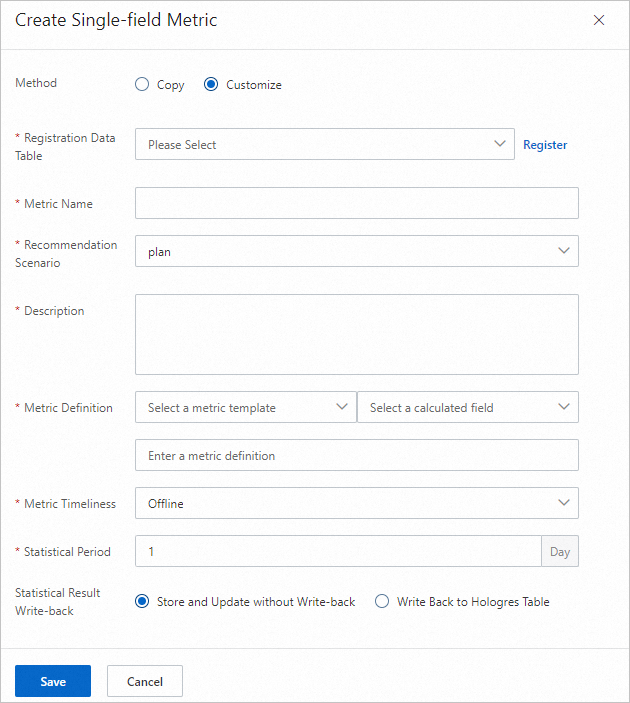Select the Customize method option
Image resolution: width=630 pixels, height=703 pixels.
pos(211,85)
